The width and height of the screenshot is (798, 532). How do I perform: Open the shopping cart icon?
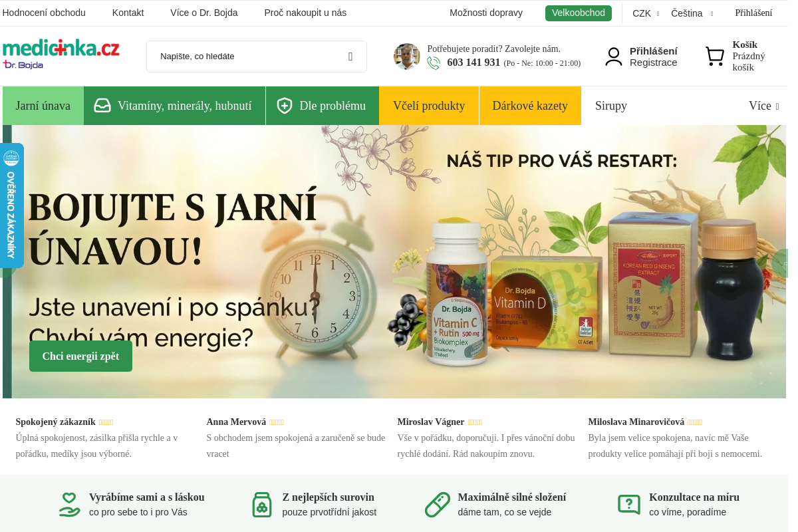(715, 56)
